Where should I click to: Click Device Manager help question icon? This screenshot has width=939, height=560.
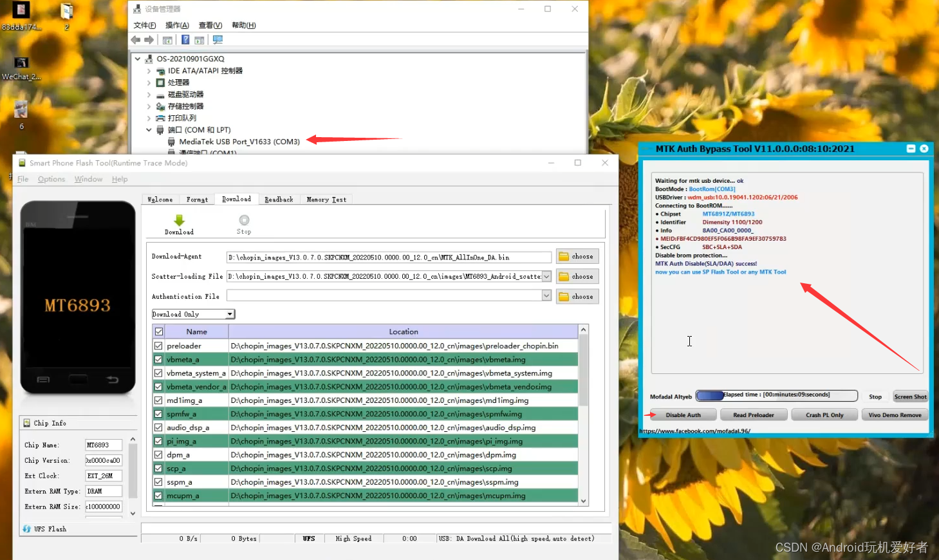tap(185, 40)
